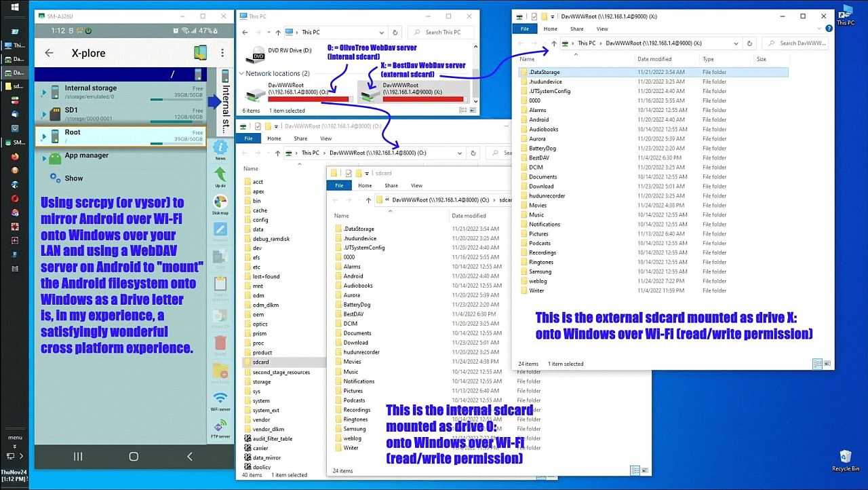Start the WiFi server in X-plore
This screenshot has height=490, width=868.
click(220, 401)
